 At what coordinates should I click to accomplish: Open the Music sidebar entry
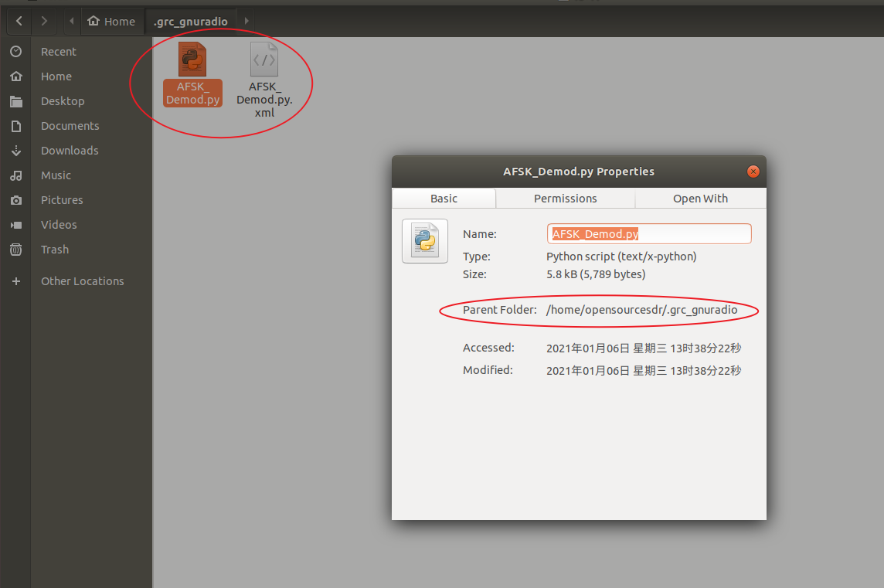pyautogui.click(x=56, y=175)
